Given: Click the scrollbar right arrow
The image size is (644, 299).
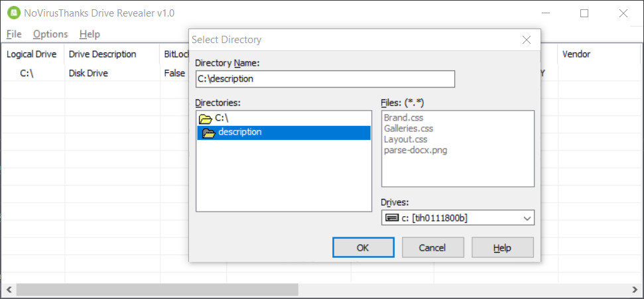Looking at the screenshot, I should pos(635,290).
